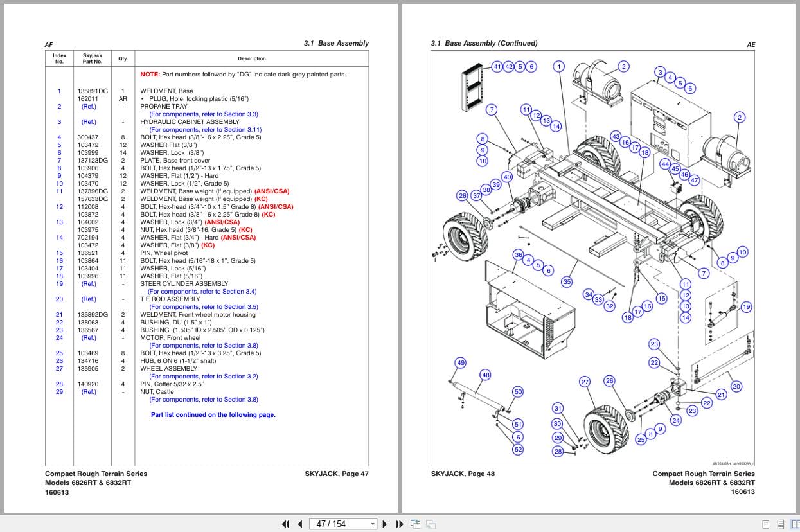Click the 'SKYJACK, Page 47' footer
Viewport: 800px width, 532px height.
[337, 474]
